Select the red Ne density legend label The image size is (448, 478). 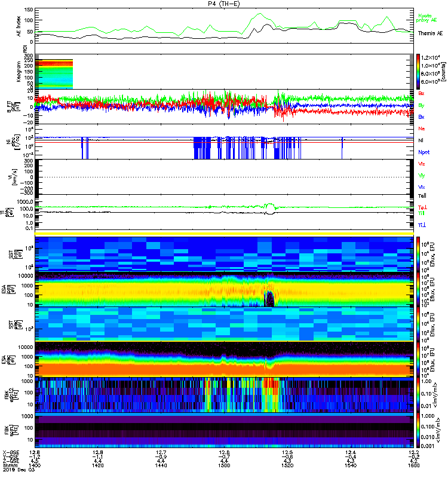coord(422,128)
